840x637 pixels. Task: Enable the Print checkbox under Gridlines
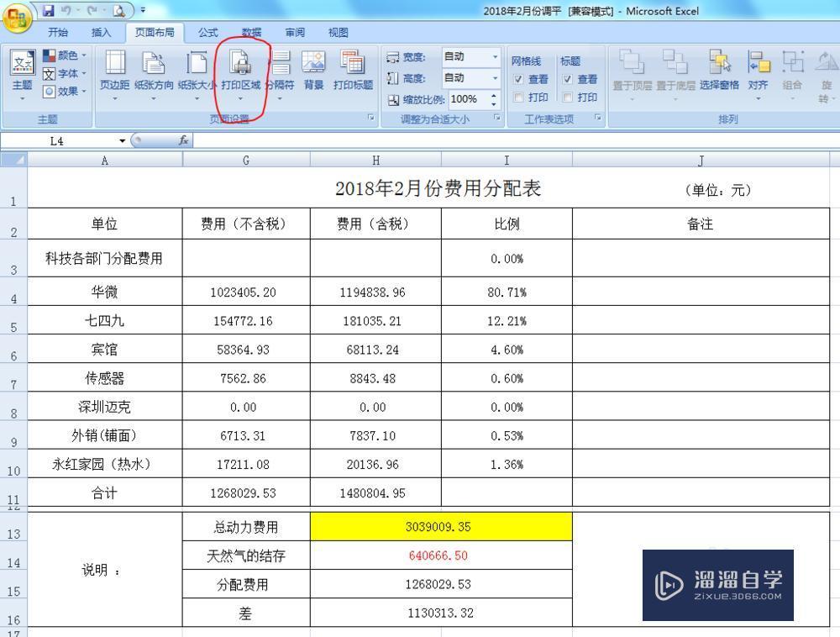[518, 97]
